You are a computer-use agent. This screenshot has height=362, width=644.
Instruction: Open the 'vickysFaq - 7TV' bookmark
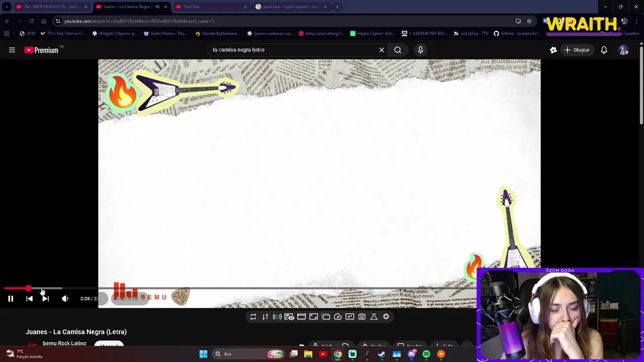click(470, 34)
